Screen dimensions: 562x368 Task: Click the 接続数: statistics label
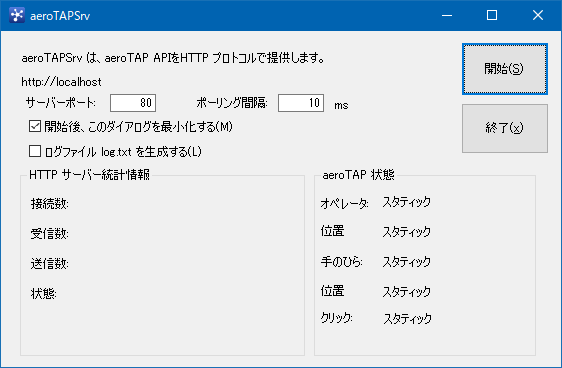(49, 204)
